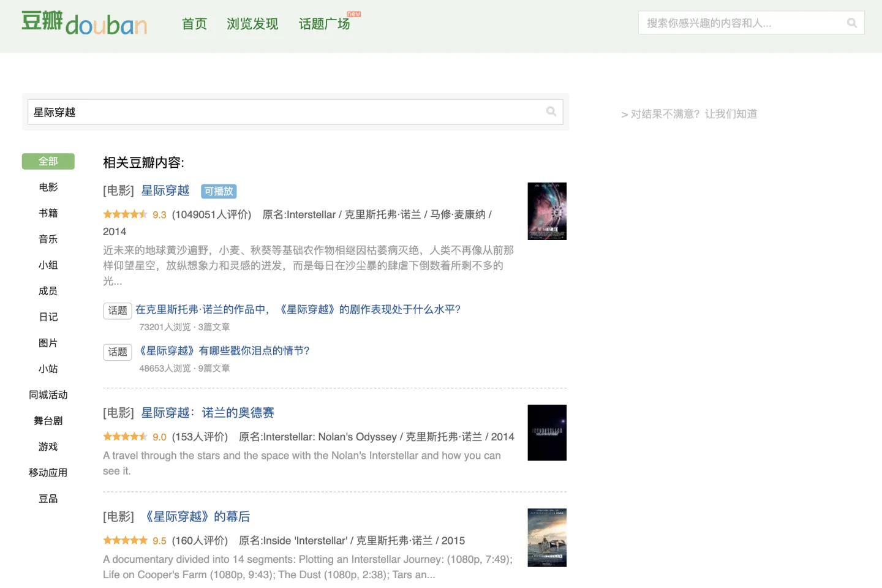Click the star rating icons beside 9.3
Screen dimensions: 882x588
(126, 214)
